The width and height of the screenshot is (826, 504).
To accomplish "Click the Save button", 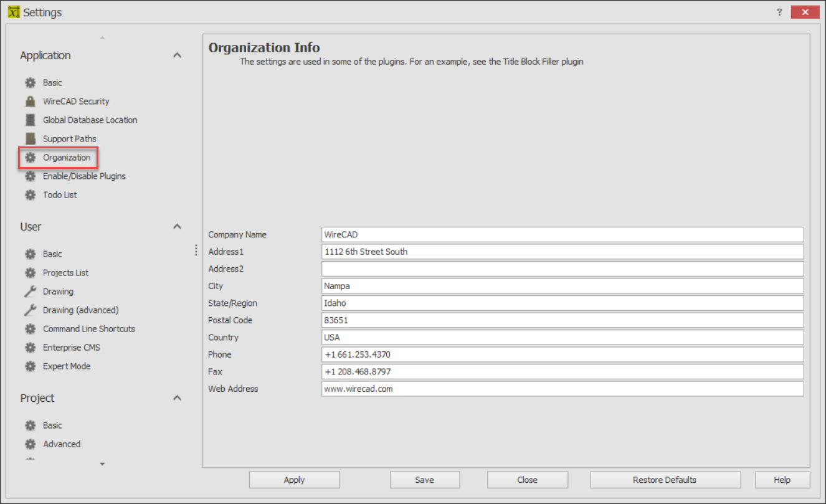I will click(x=425, y=480).
